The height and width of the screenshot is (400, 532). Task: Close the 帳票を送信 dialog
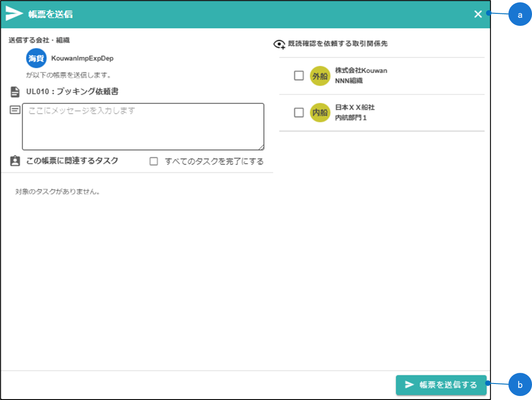(478, 14)
